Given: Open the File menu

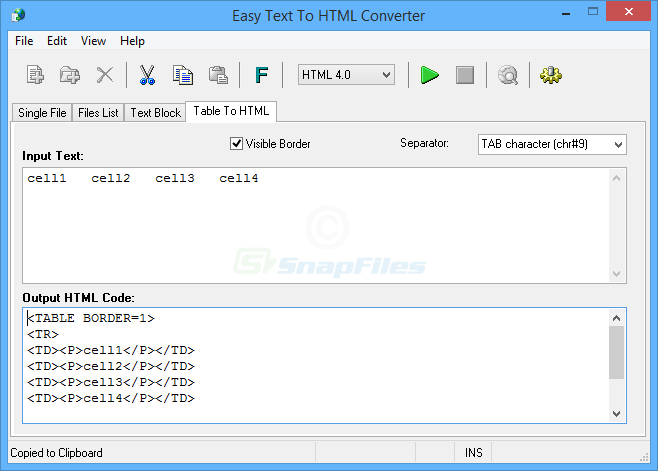Looking at the screenshot, I should coord(24,41).
